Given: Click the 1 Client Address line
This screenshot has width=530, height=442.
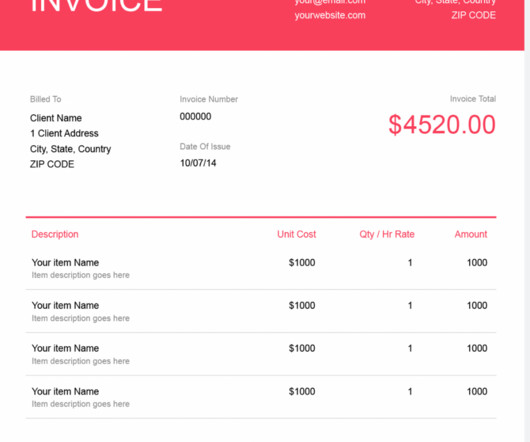Looking at the screenshot, I should coord(64,133).
